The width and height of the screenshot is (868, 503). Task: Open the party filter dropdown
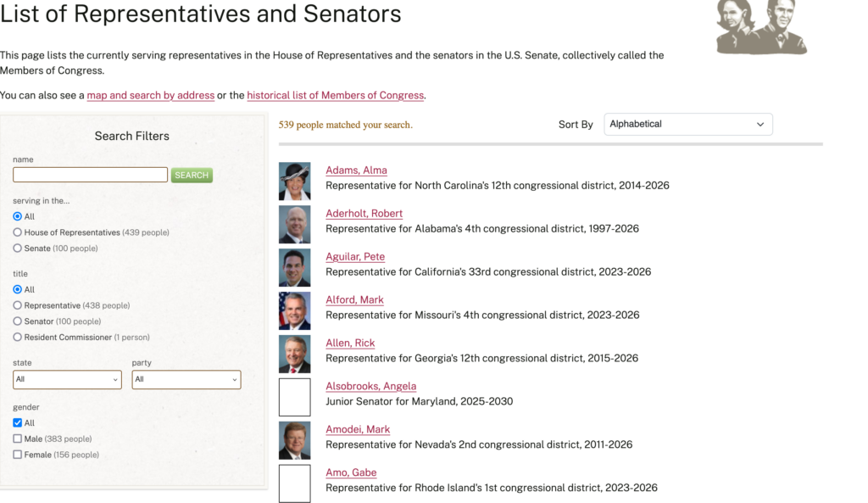coord(186,379)
